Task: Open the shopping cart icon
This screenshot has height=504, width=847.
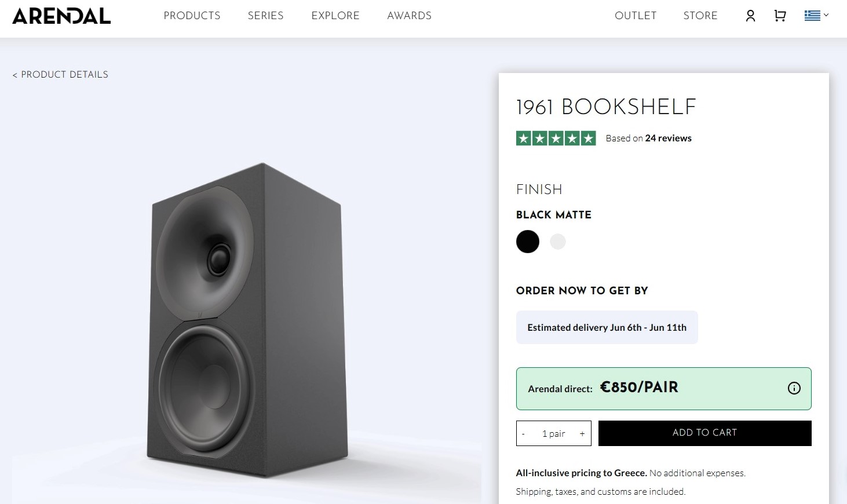Action: point(780,16)
